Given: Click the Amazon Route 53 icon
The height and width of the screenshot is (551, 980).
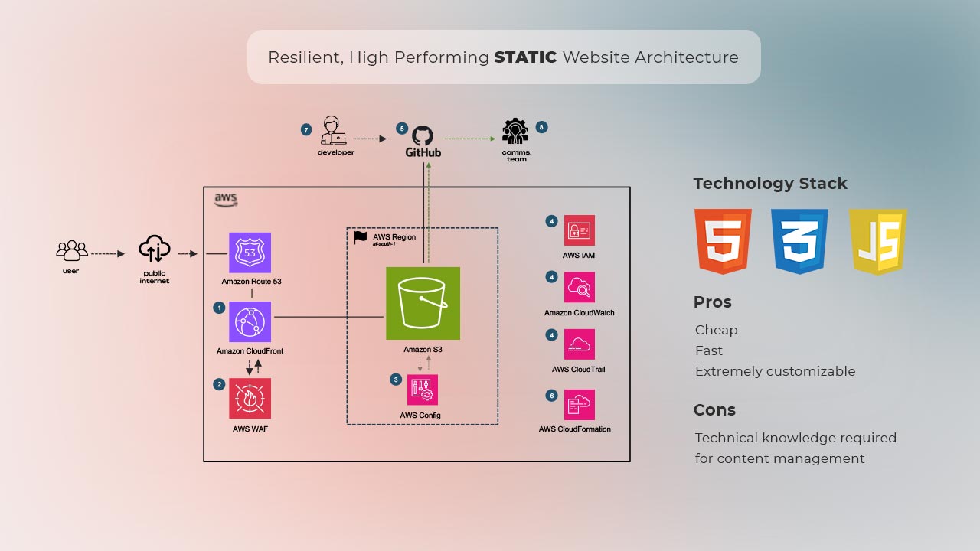Looking at the screenshot, I should 250,253.
